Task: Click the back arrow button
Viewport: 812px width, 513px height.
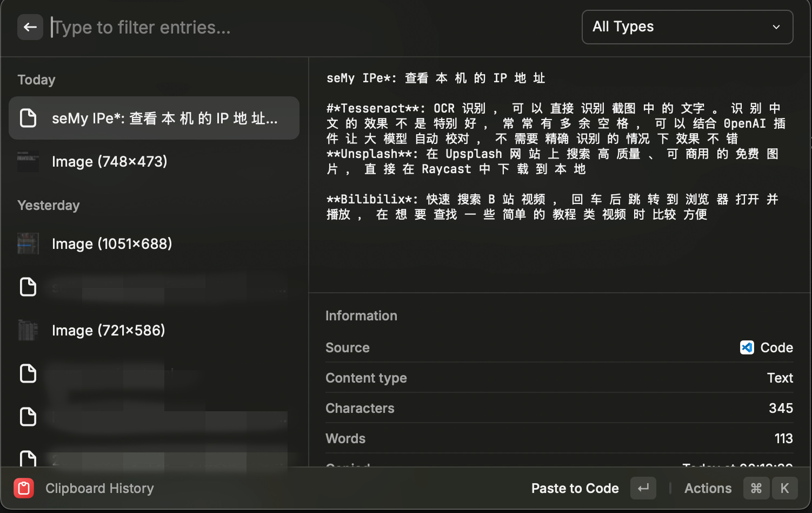Action: [30, 27]
